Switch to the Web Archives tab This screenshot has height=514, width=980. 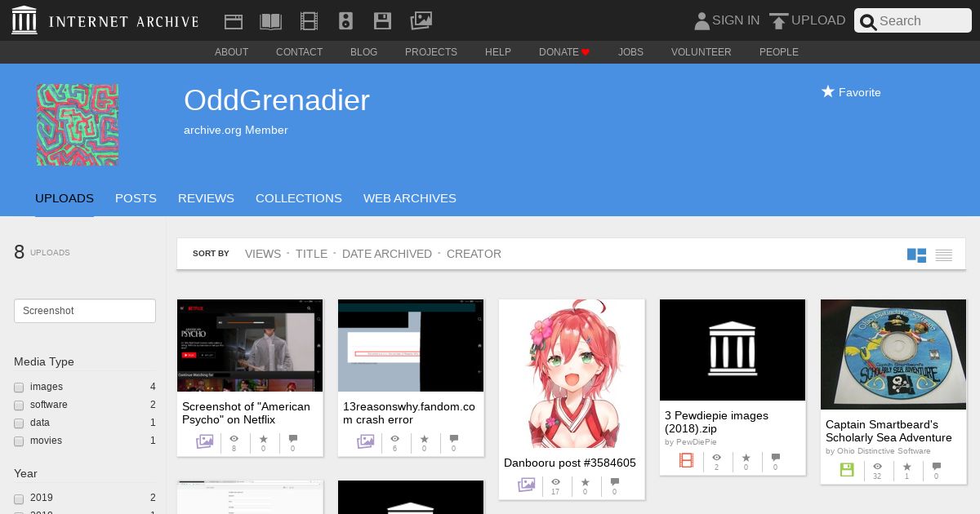point(410,198)
